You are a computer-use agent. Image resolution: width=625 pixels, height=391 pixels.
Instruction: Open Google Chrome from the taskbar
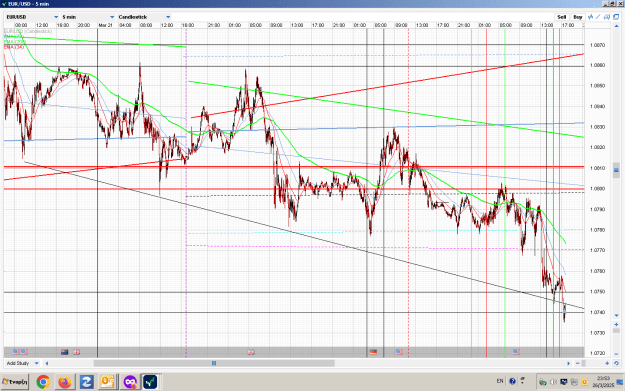pos(43,382)
